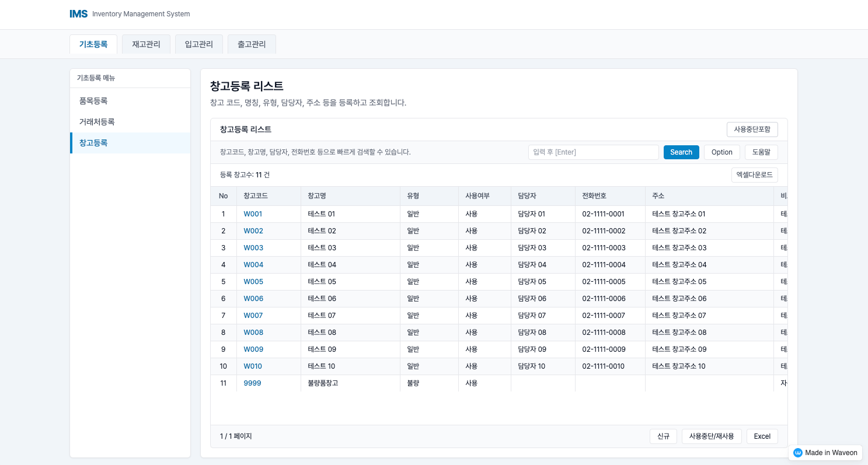Click the 사용중단/재사용 button
The image size is (868, 465).
click(x=712, y=436)
